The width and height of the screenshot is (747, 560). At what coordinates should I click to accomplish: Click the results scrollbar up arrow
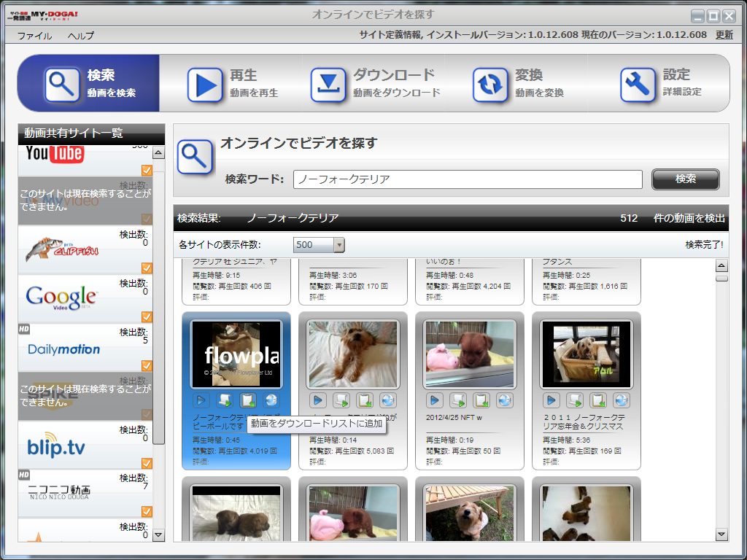(721, 266)
